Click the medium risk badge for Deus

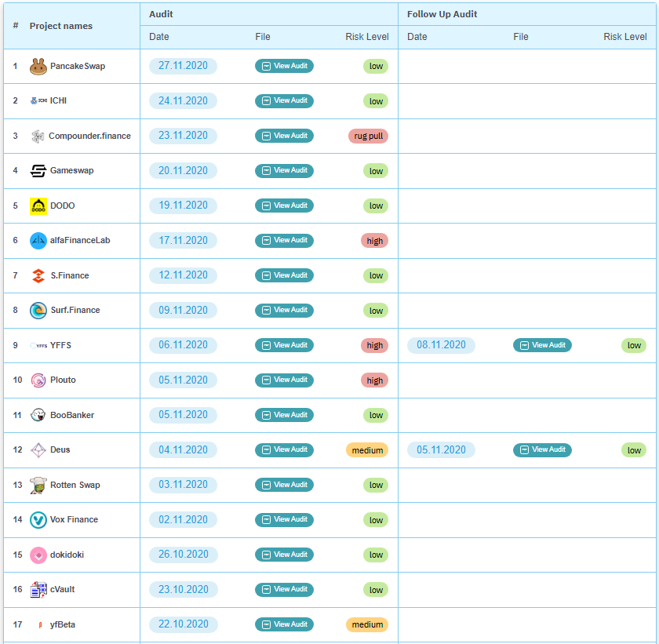coord(367,450)
